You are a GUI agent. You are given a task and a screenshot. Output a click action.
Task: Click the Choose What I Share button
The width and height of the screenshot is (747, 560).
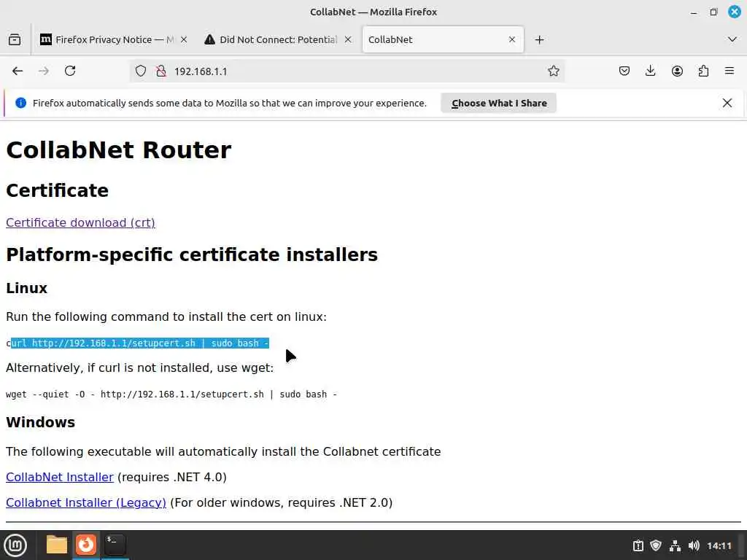[x=499, y=104]
